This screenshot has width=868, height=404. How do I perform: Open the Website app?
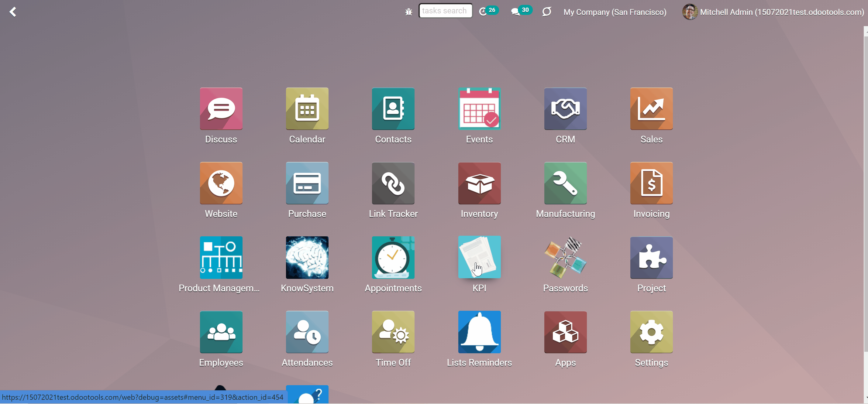(221, 183)
